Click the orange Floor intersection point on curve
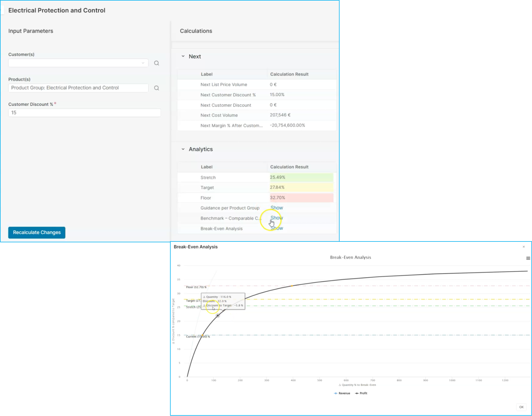Screen dimensions: 532x416 292,286
